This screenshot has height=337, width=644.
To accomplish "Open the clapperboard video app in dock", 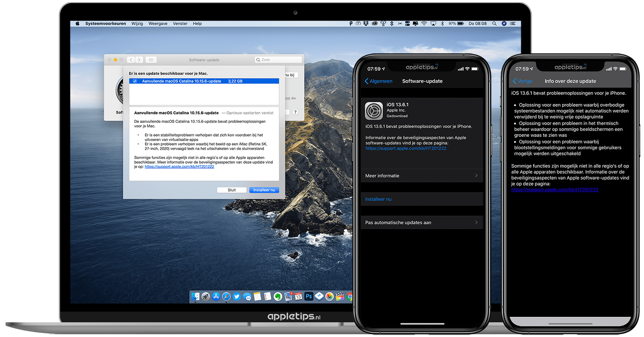I will click(x=339, y=296).
